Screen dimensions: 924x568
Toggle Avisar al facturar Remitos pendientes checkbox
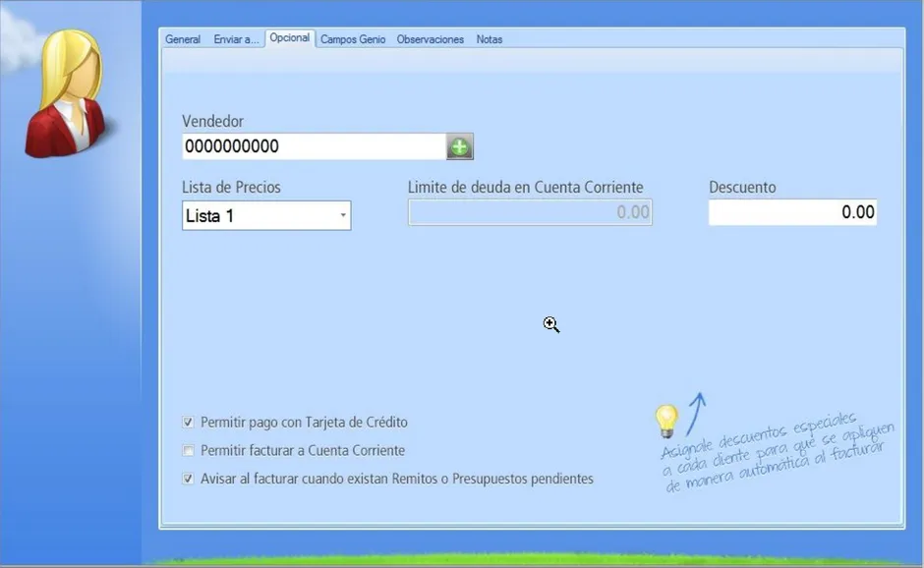coord(188,479)
